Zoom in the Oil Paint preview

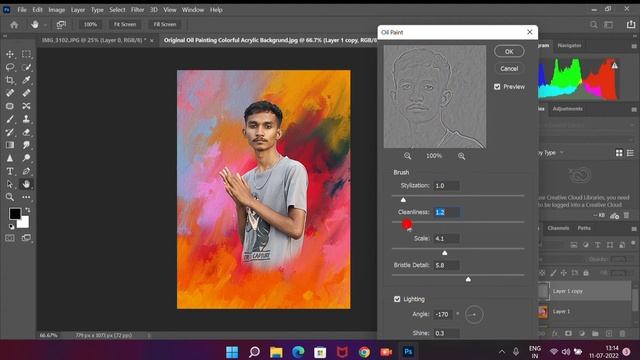point(462,156)
